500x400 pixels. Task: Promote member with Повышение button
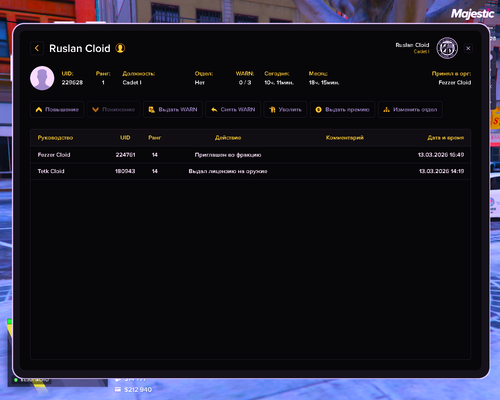click(57, 109)
